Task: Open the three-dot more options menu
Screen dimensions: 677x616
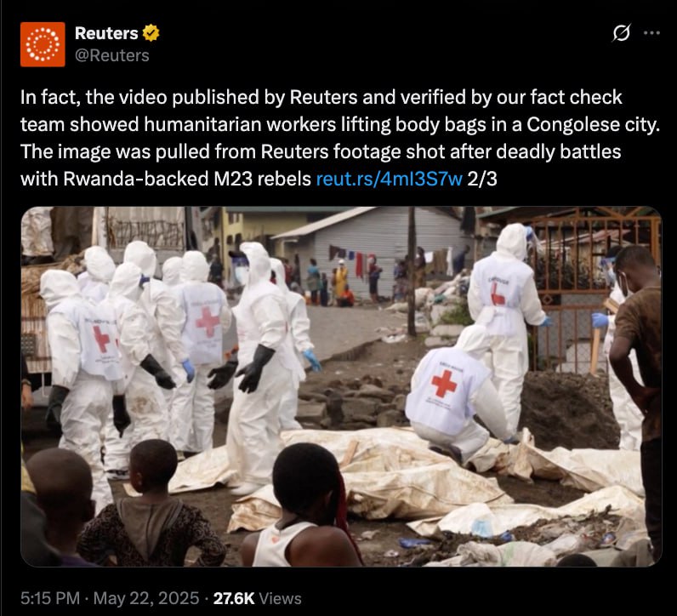Action: click(651, 33)
